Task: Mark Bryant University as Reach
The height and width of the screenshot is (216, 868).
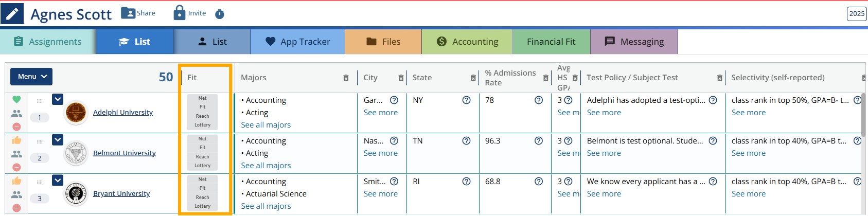Action: click(202, 197)
